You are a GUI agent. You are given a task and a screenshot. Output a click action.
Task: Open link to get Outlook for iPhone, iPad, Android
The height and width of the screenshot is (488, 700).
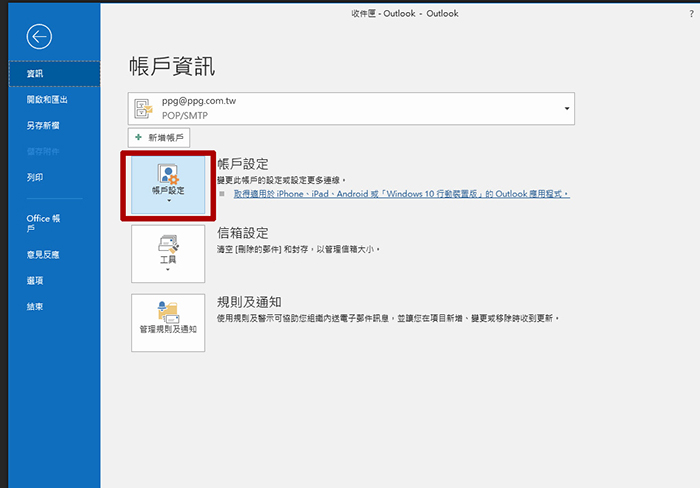coord(401,194)
